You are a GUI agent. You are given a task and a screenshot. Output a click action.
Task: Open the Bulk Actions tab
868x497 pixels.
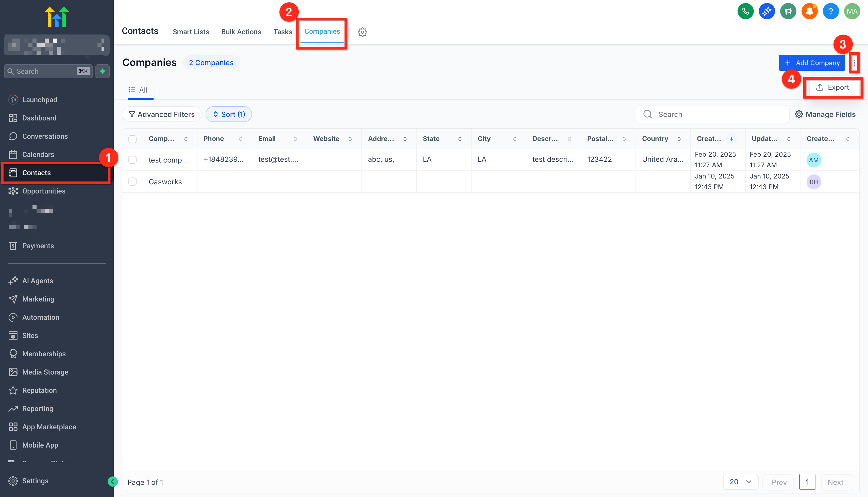pyautogui.click(x=241, y=32)
